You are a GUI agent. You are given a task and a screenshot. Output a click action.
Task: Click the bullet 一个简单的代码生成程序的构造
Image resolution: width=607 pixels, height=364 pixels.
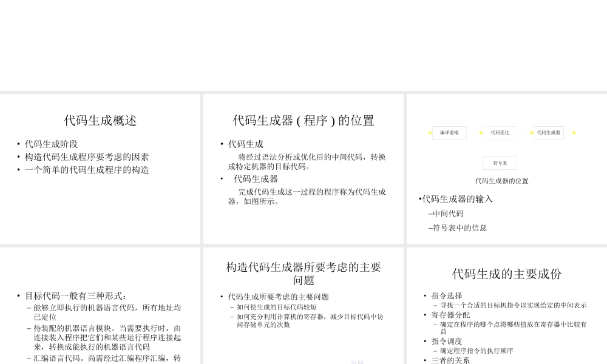pos(87,170)
